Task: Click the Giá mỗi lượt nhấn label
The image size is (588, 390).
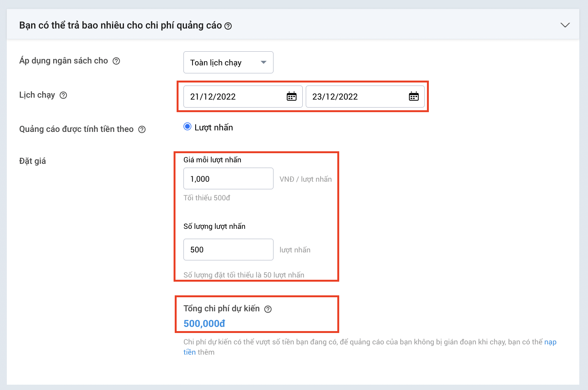Action: click(212, 160)
